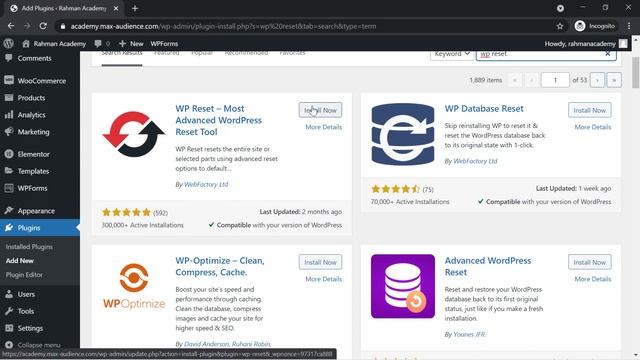This screenshot has height=360, width=640.
Task: Open the Incognito profile indicator
Action: [x=595, y=26]
